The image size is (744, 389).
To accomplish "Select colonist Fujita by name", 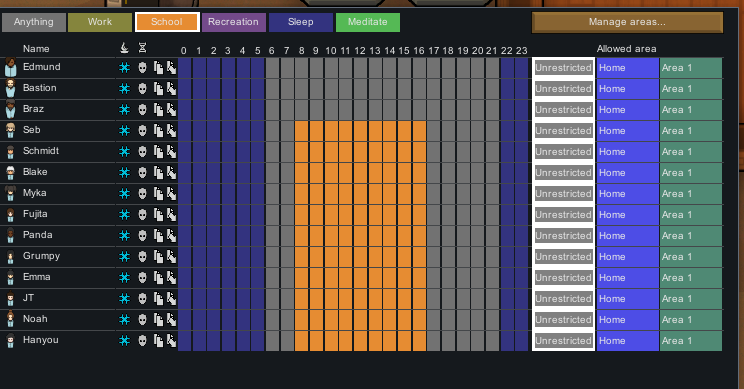I will pyautogui.click(x=35, y=214).
